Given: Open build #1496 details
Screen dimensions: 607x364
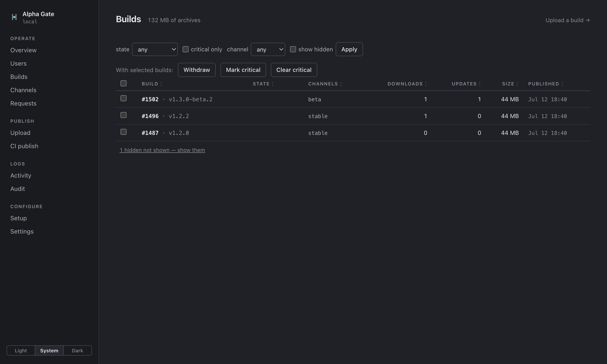Looking at the screenshot, I should pyautogui.click(x=150, y=116).
